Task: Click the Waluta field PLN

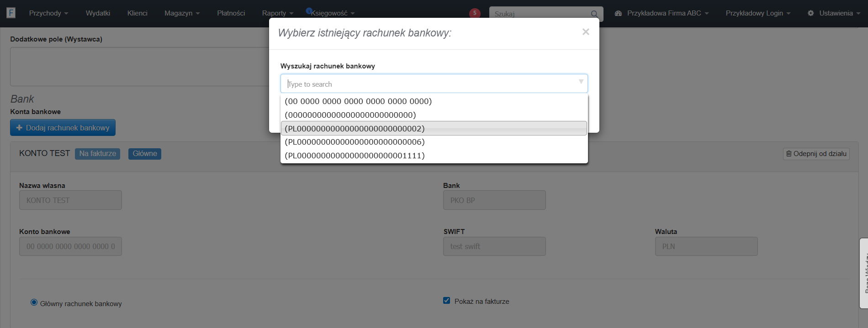Action: tap(706, 246)
